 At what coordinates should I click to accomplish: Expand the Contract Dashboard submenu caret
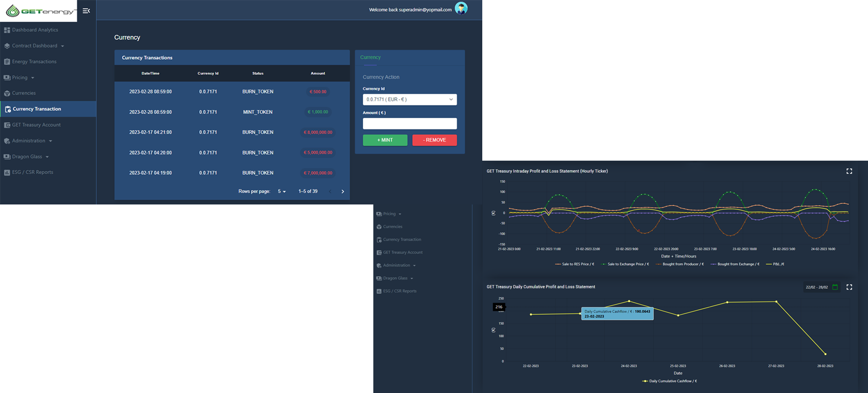[x=62, y=46]
